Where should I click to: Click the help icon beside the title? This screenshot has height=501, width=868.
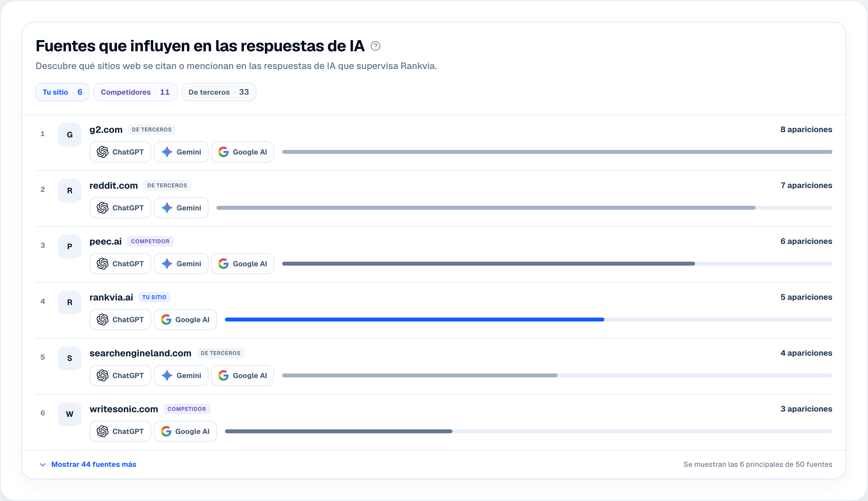coord(375,46)
